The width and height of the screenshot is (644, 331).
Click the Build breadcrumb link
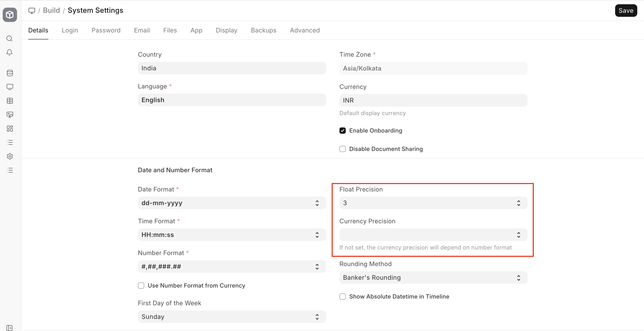tap(51, 10)
